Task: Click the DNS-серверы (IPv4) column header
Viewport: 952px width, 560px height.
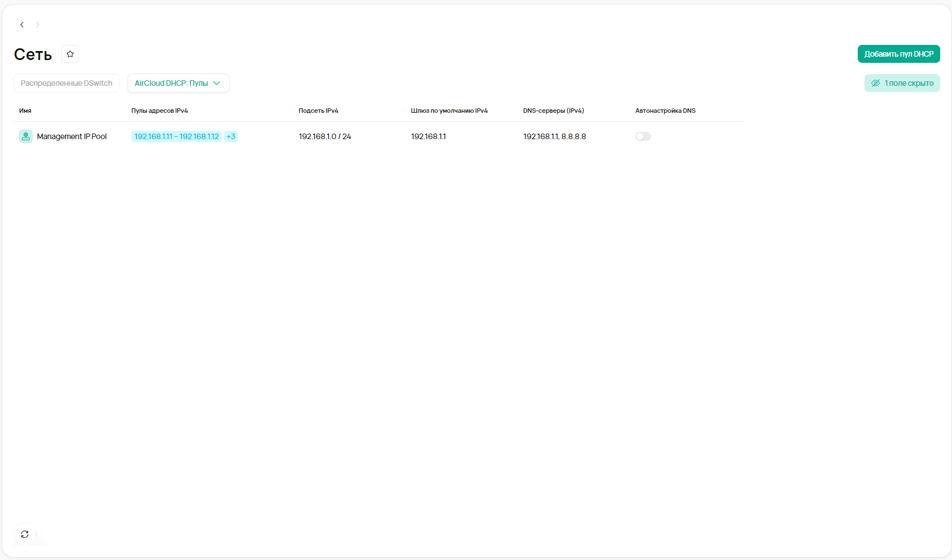Action: 553,111
